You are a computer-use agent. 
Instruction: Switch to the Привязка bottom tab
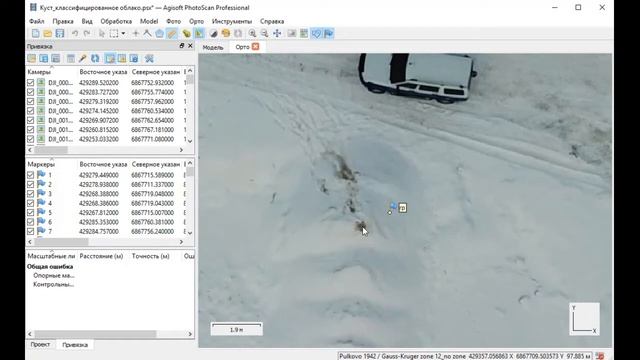75,345
